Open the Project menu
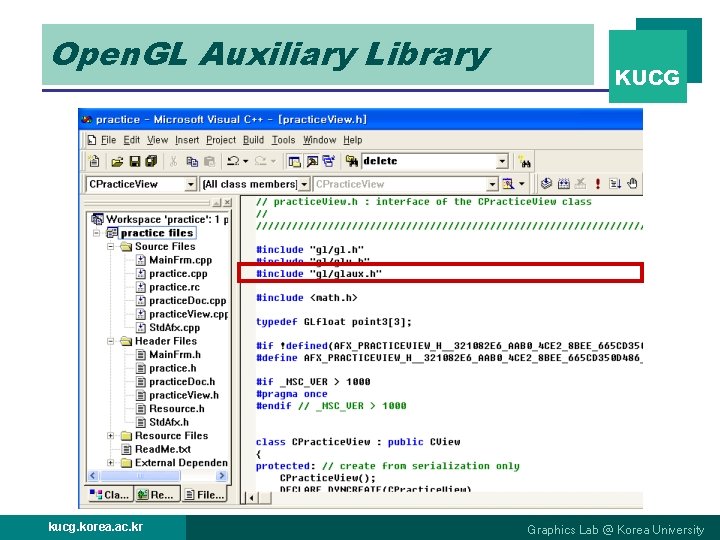The height and width of the screenshot is (540, 720). (x=221, y=140)
